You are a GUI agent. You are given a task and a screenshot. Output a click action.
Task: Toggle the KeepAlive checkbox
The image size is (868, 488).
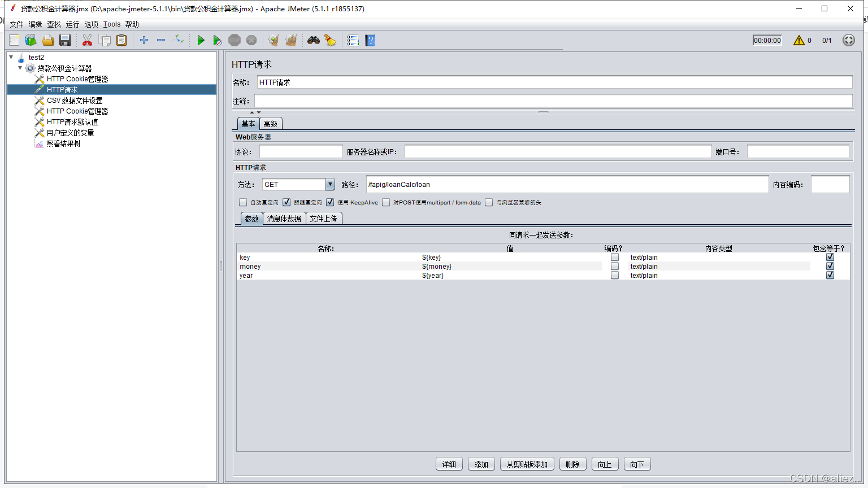coord(330,202)
